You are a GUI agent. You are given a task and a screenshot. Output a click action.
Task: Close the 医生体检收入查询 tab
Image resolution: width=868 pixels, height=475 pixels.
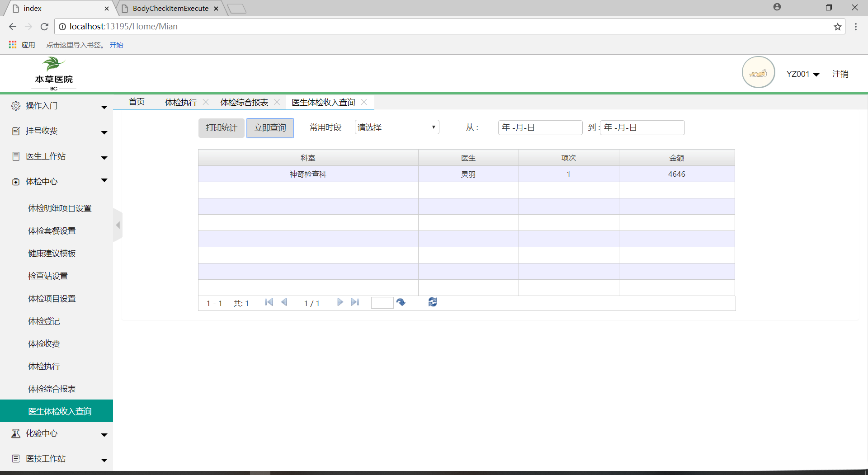[x=364, y=102]
